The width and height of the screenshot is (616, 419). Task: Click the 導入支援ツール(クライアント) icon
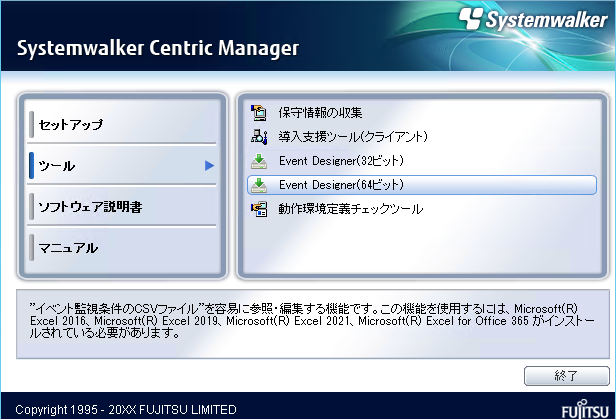click(259, 137)
